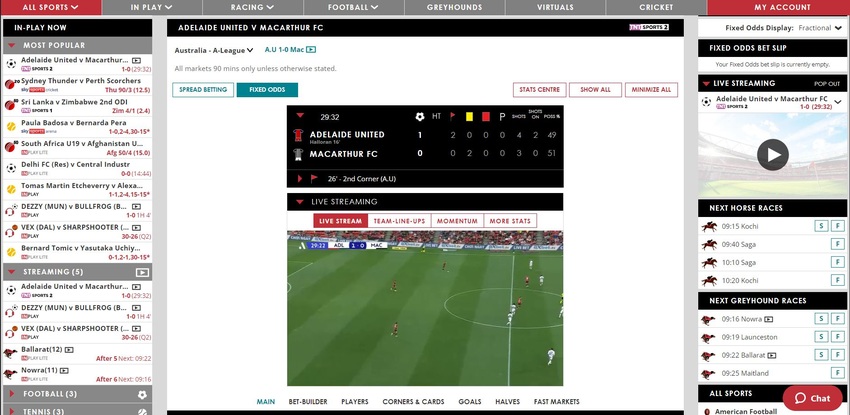Open the All Sports menu

pos(50,8)
